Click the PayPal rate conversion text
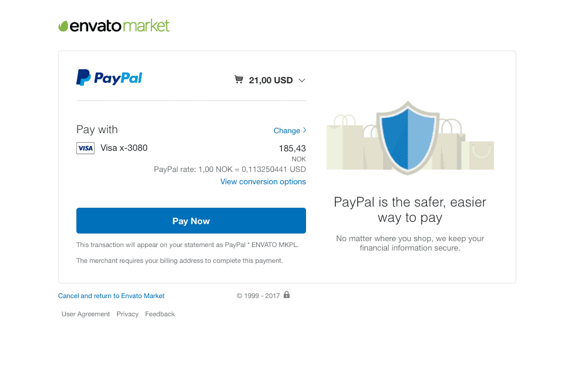 tap(230, 170)
